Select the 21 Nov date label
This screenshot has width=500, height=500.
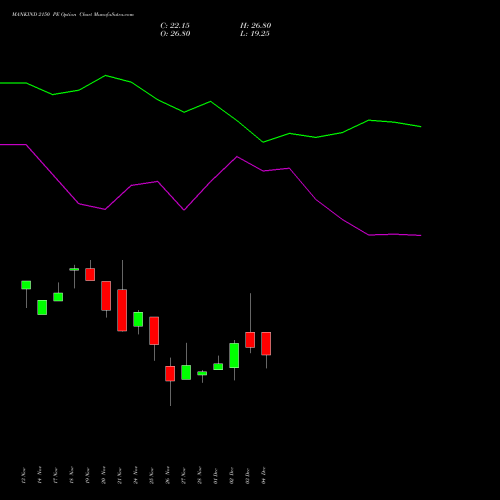pyautogui.click(x=119, y=475)
